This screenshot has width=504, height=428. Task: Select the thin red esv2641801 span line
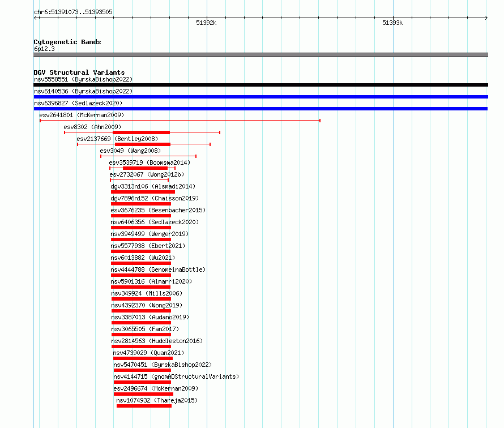(180, 121)
